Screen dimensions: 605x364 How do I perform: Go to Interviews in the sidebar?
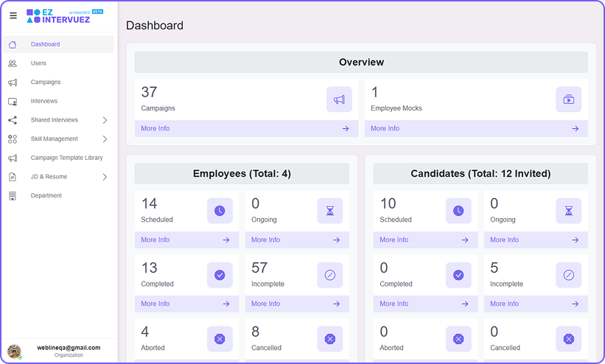pos(43,101)
